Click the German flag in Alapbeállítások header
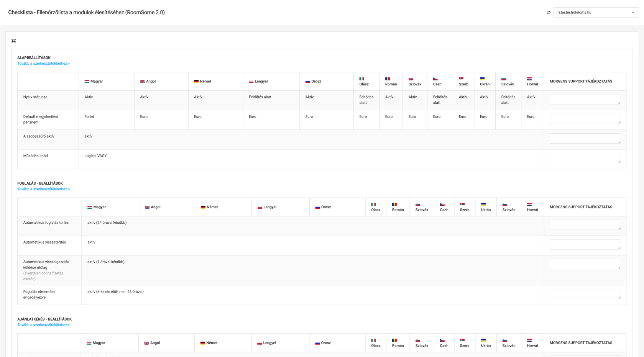Screen dimensions: 644x357 point(196,82)
